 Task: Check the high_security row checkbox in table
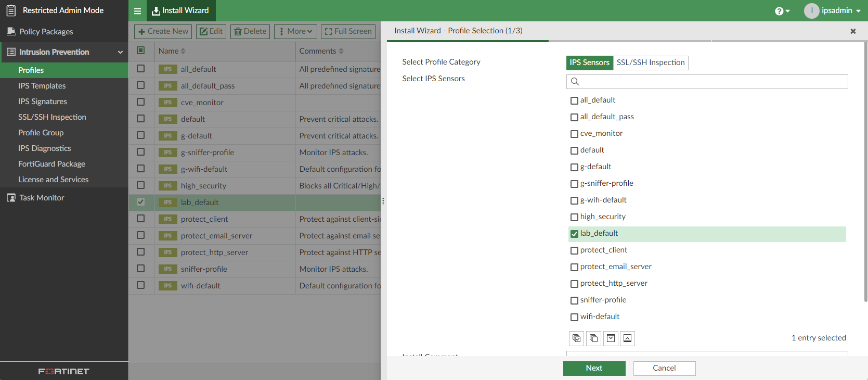point(140,185)
